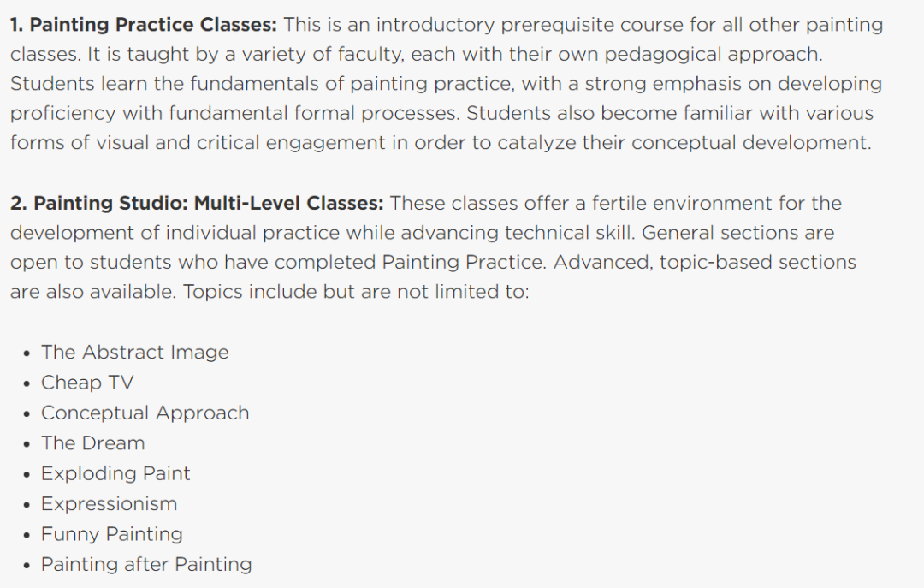Image resolution: width=924 pixels, height=588 pixels.
Task: Click 'The Dream' list item
Action: point(93,442)
